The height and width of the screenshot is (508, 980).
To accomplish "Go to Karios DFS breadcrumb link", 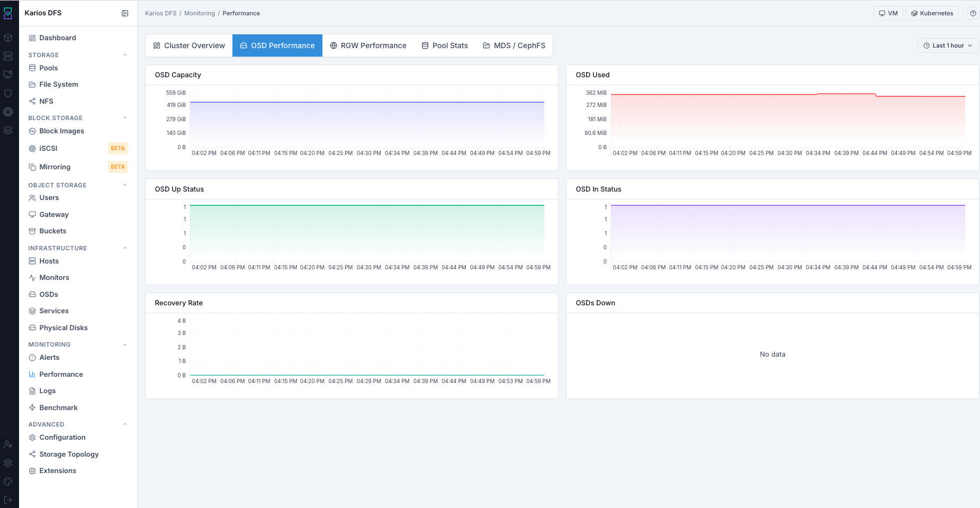I will pyautogui.click(x=161, y=13).
